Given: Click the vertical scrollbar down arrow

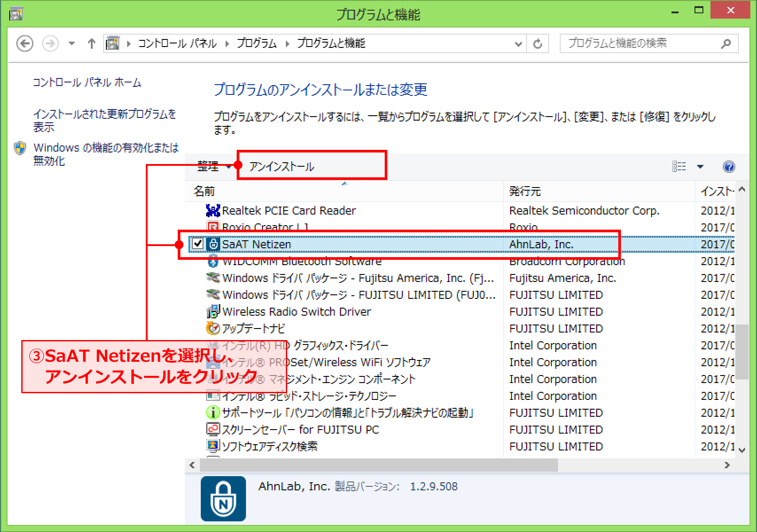Looking at the screenshot, I should [x=742, y=450].
